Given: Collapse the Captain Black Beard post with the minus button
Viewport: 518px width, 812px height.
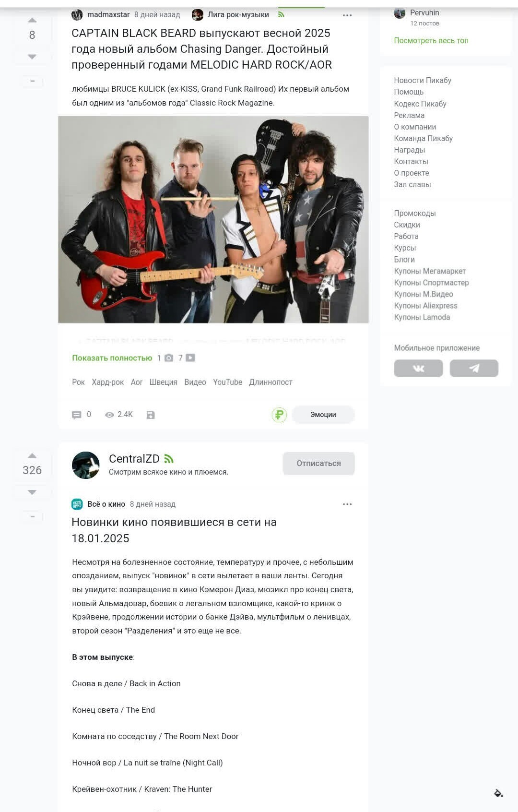Looking at the screenshot, I should [32, 81].
